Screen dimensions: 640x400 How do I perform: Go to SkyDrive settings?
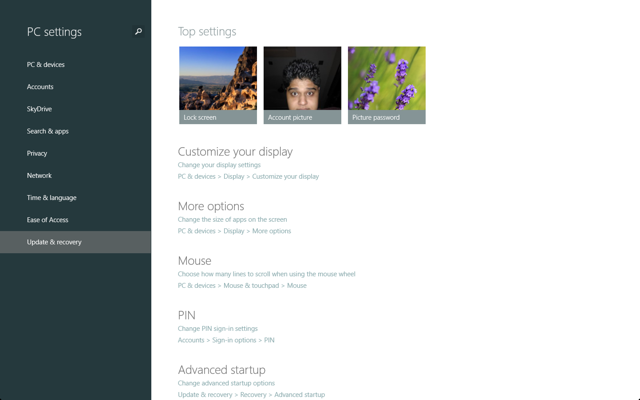[x=39, y=109]
